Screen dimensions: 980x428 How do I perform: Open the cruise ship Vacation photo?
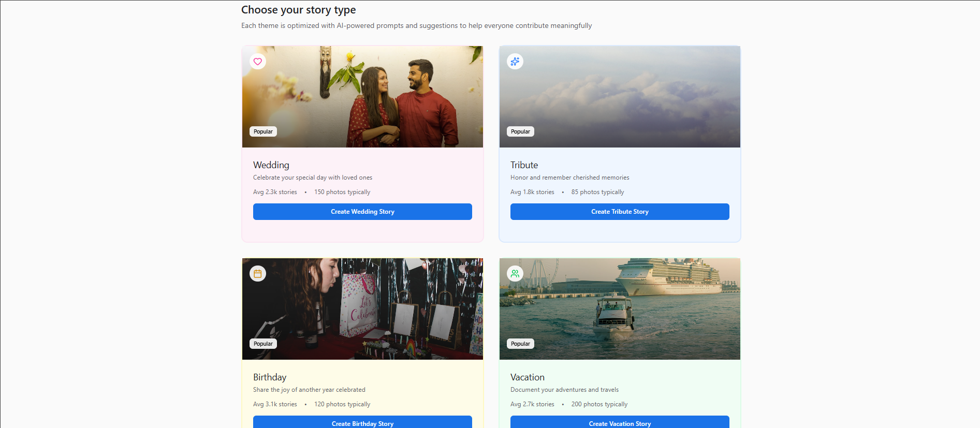(x=620, y=309)
